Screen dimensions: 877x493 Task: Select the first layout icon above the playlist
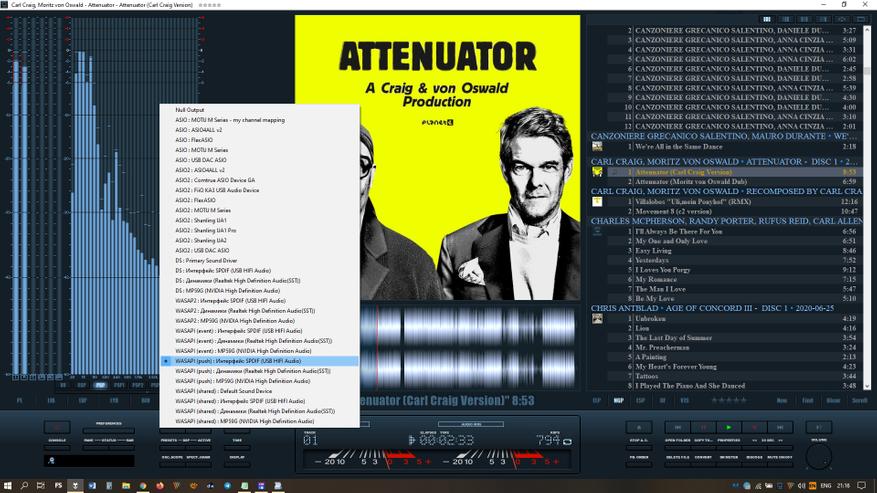point(767,19)
